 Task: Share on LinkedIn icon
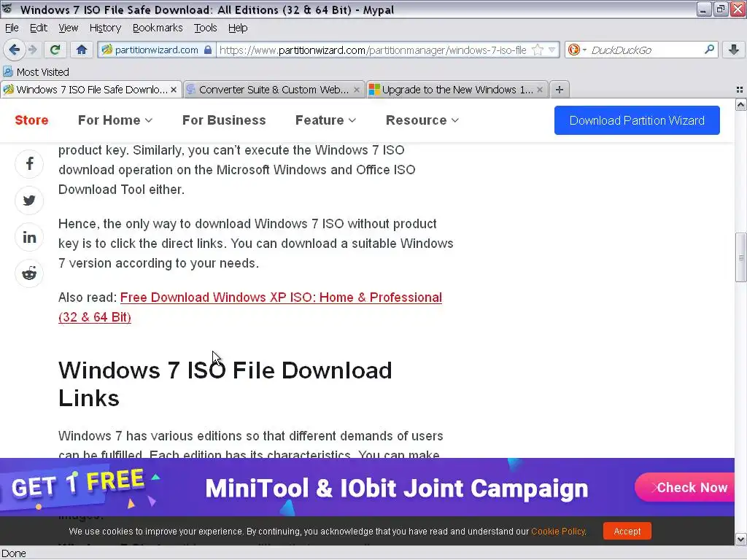[29, 237]
